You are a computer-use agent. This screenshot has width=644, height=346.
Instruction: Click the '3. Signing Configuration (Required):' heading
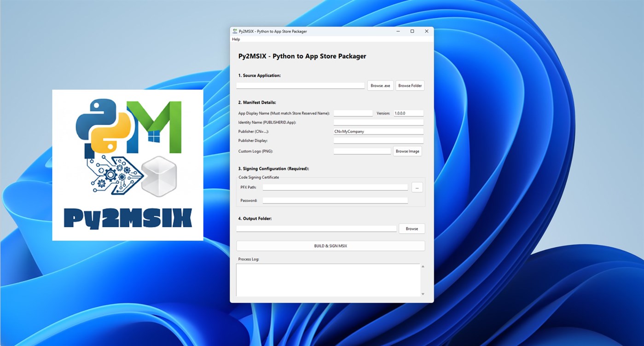pos(273,169)
